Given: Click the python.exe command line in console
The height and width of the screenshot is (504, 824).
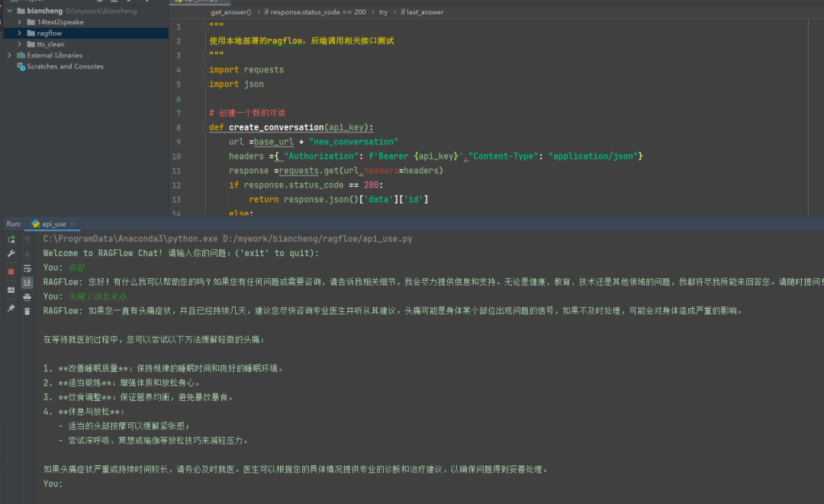Looking at the screenshot, I should click(227, 239).
